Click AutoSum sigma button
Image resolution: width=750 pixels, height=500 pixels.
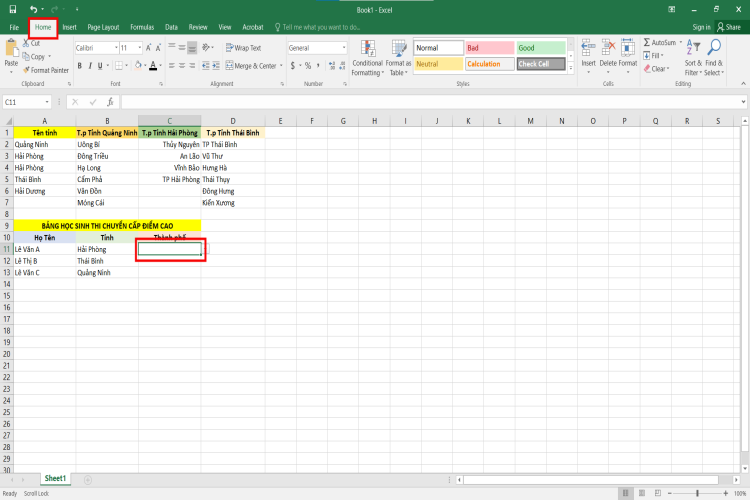click(x=660, y=43)
